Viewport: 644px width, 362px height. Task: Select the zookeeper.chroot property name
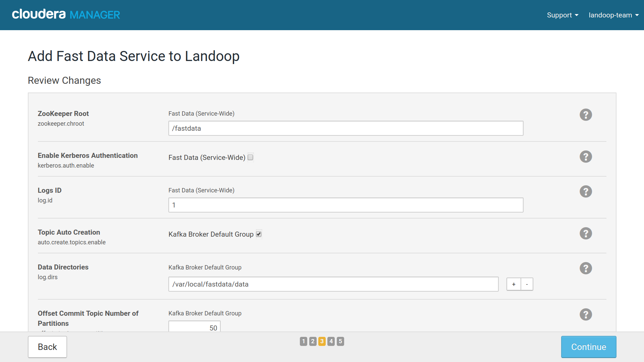(x=61, y=124)
